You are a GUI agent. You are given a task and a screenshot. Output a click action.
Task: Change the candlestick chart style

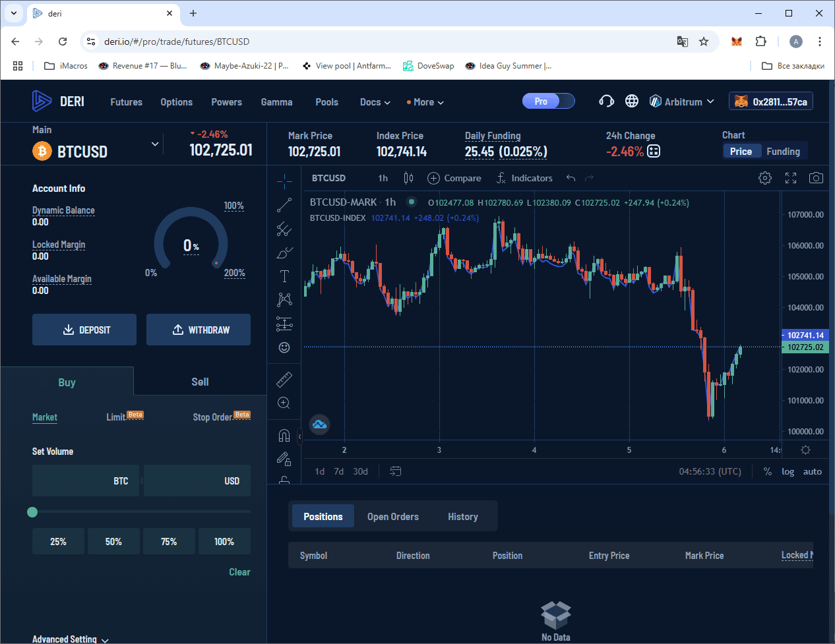click(408, 178)
